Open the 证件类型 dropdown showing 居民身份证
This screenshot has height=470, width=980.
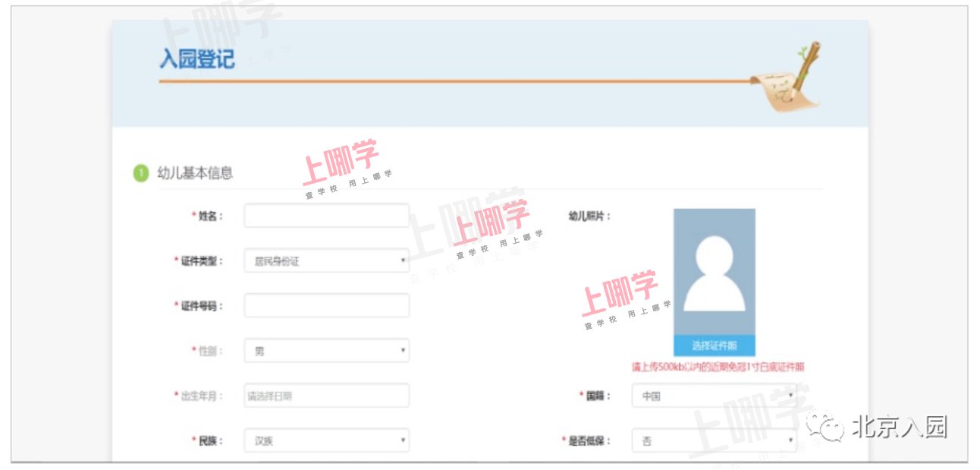326,261
